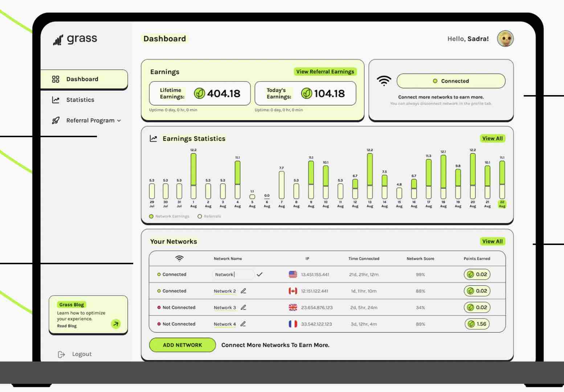Click the wifi icon in connection card

384,81
